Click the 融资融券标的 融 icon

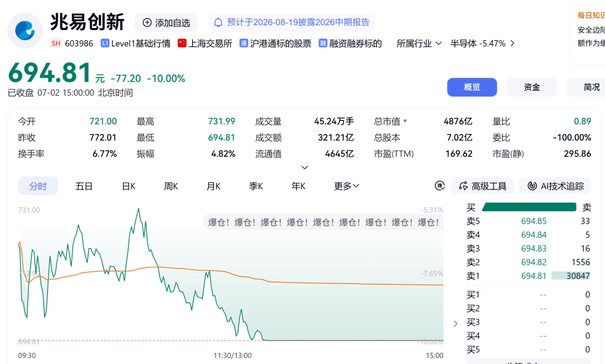click(323, 43)
